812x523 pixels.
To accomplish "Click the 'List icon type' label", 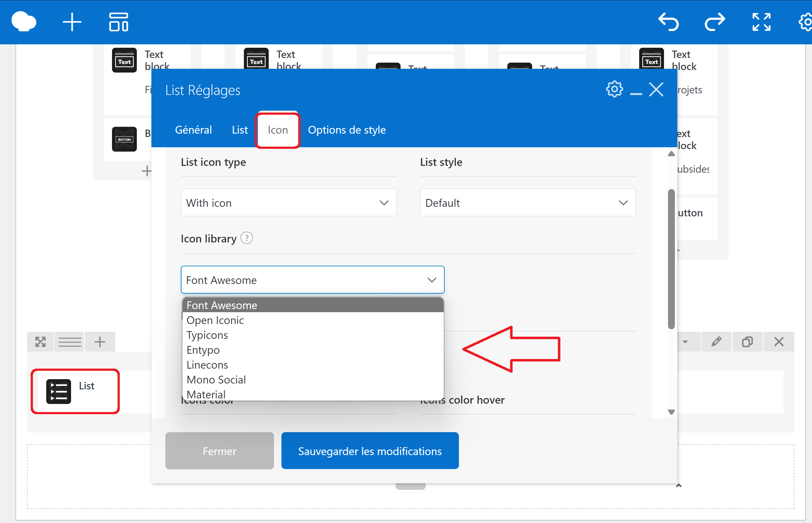I will click(x=213, y=162).
